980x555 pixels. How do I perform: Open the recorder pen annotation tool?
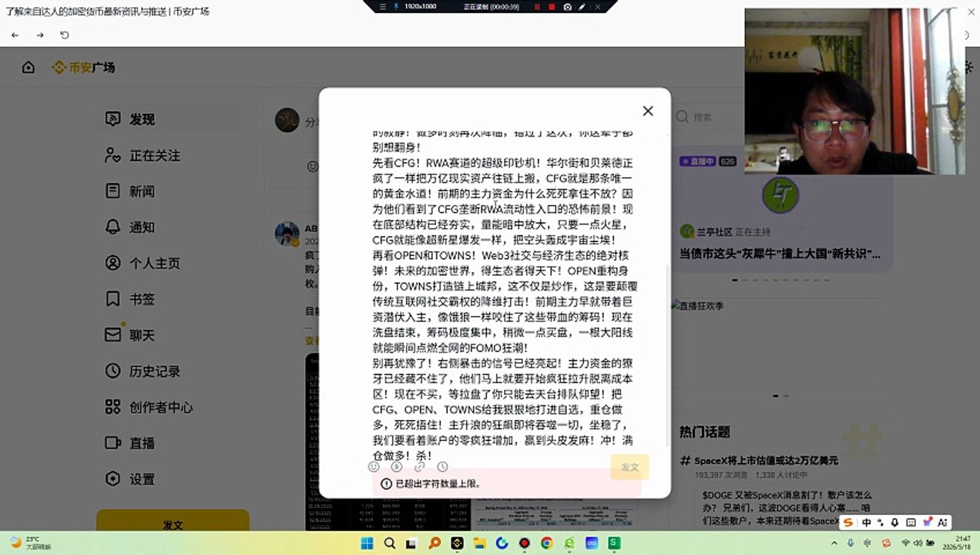pos(582,6)
